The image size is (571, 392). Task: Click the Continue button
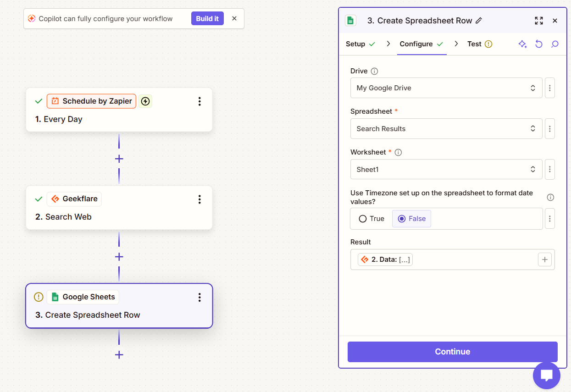tap(453, 352)
